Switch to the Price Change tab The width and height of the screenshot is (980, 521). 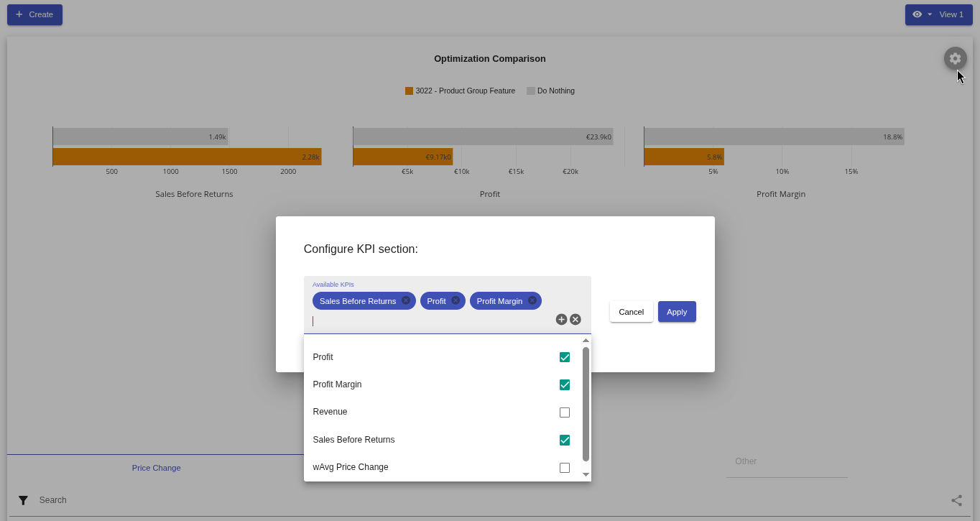(156, 468)
